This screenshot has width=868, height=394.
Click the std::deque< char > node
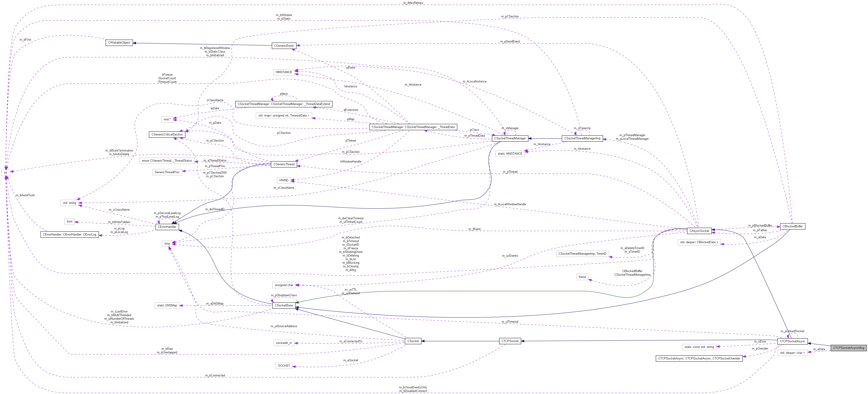coord(793,353)
